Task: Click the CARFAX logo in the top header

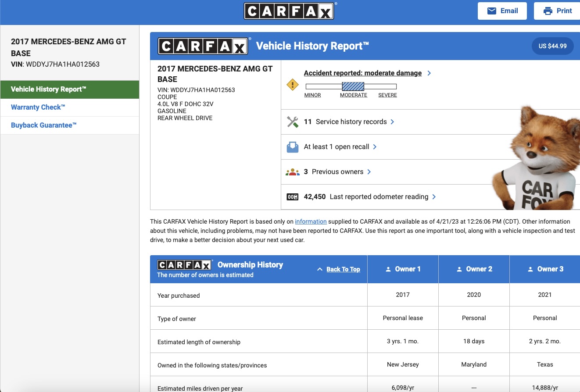Action: coord(289,11)
